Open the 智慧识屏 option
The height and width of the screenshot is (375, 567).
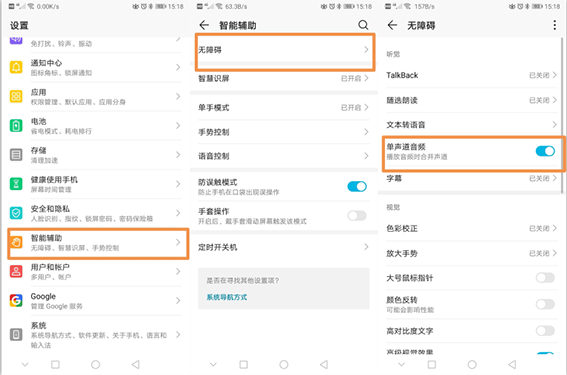point(284,78)
